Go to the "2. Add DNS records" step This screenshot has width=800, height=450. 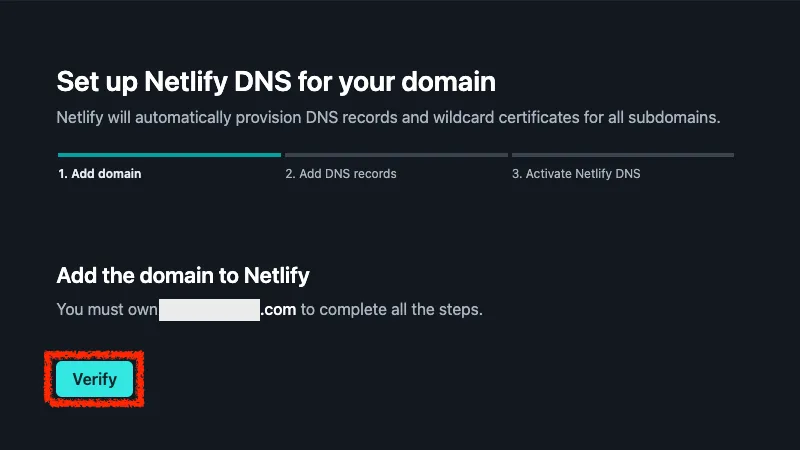point(340,174)
